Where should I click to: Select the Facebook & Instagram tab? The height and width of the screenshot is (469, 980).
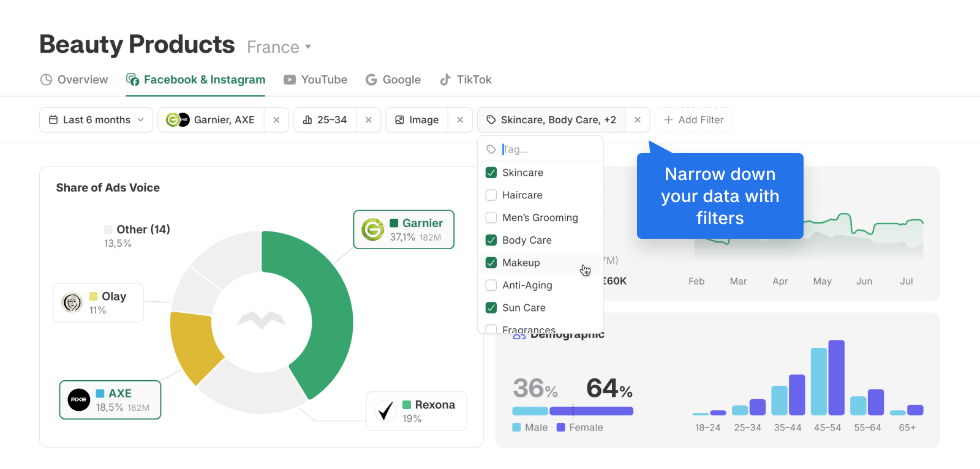click(x=195, y=80)
